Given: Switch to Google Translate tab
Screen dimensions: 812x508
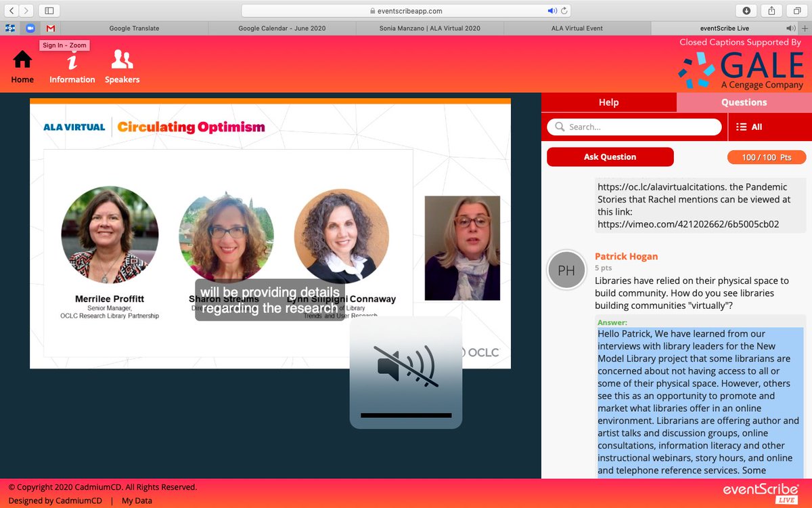Looking at the screenshot, I should click(x=134, y=28).
